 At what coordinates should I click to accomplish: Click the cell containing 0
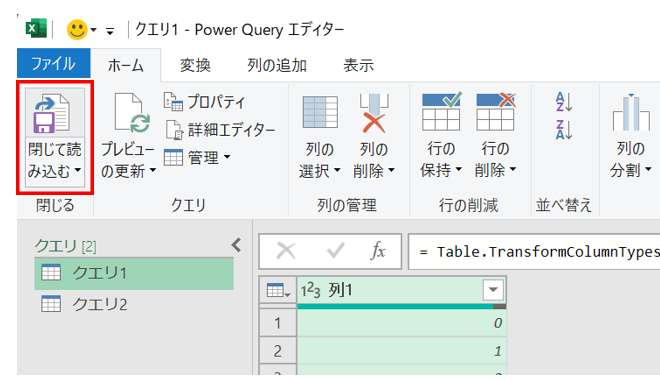[402, 323]
